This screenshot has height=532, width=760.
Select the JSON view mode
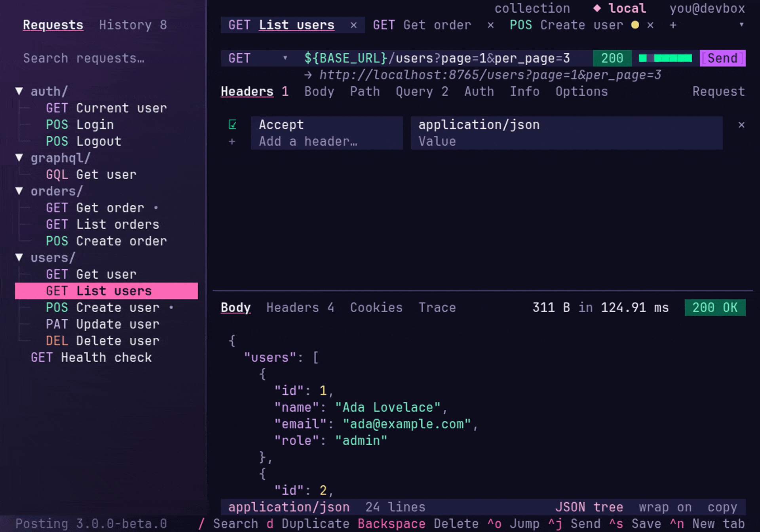pyautogui.click(x=570, y=507)
